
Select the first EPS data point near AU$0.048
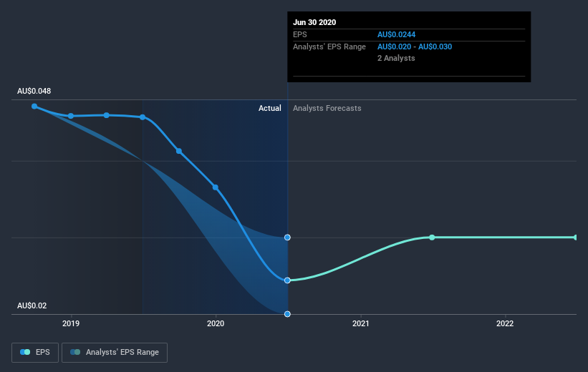tap(34, 107)
